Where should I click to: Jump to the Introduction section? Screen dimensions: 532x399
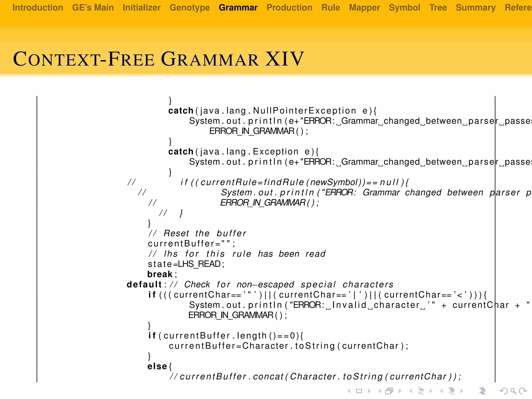(38, 8)
